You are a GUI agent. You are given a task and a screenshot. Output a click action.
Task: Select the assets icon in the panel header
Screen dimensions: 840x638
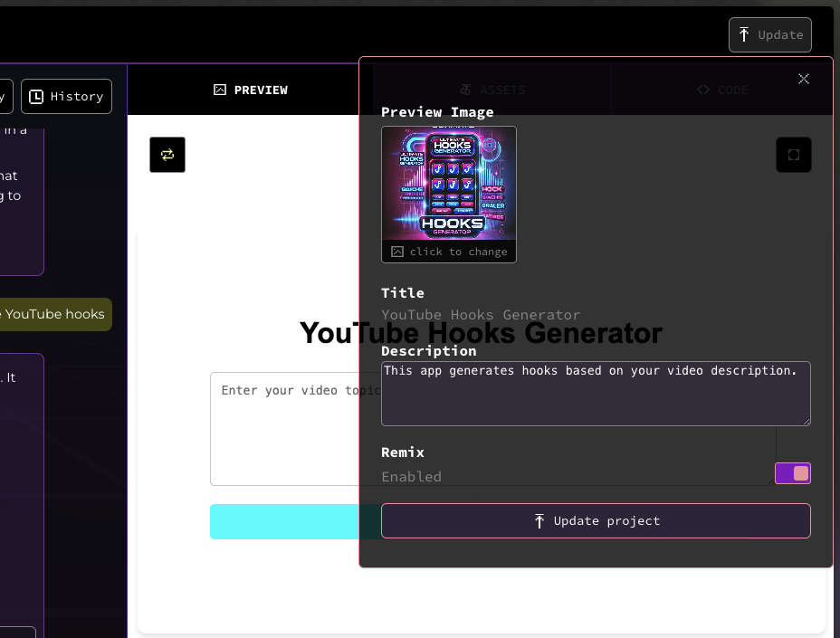coord(464,90)
